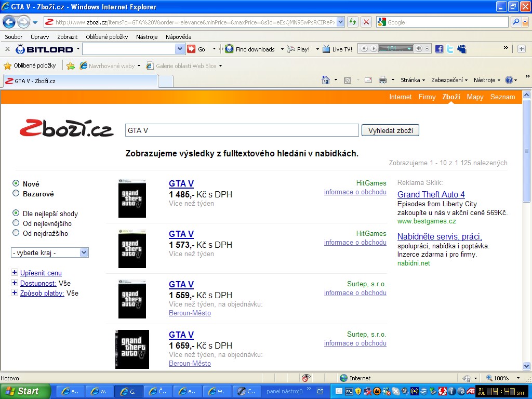
Task: Click the Vyhledat zboží button
Action: pyautogui.click(x=390, y=130)
